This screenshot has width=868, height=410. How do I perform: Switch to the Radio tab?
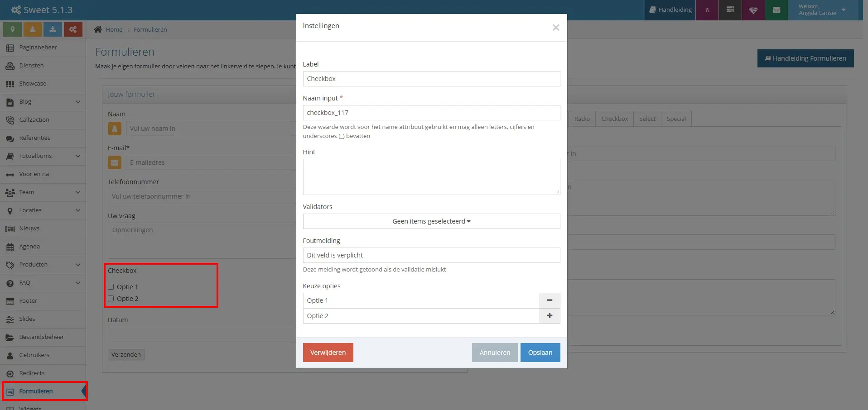[x=582, y=119]
